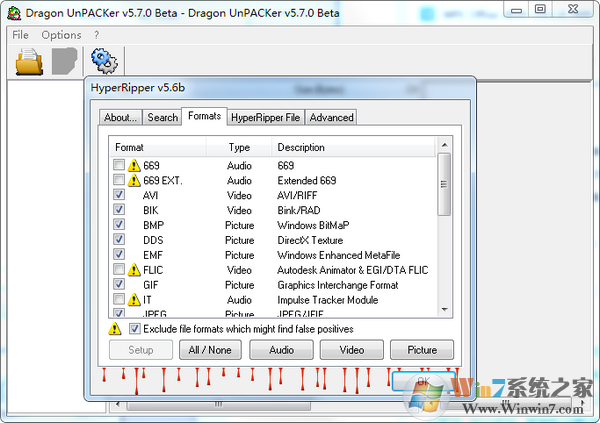Select 'Autodesk Animator & EGI/DTA FLIC' text
Screen dimensions: 600x423
(352, 270)
